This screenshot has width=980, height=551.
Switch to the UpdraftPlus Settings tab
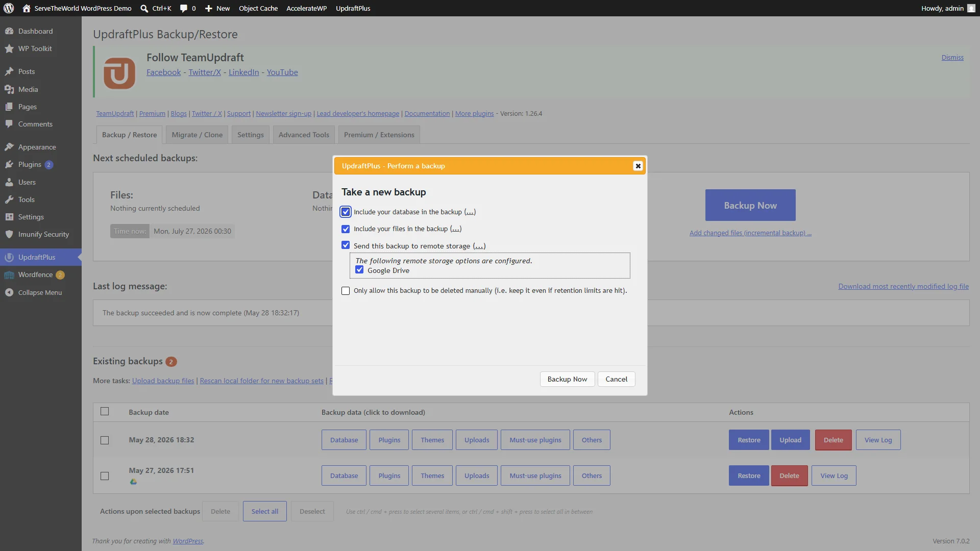pos(251,135)
